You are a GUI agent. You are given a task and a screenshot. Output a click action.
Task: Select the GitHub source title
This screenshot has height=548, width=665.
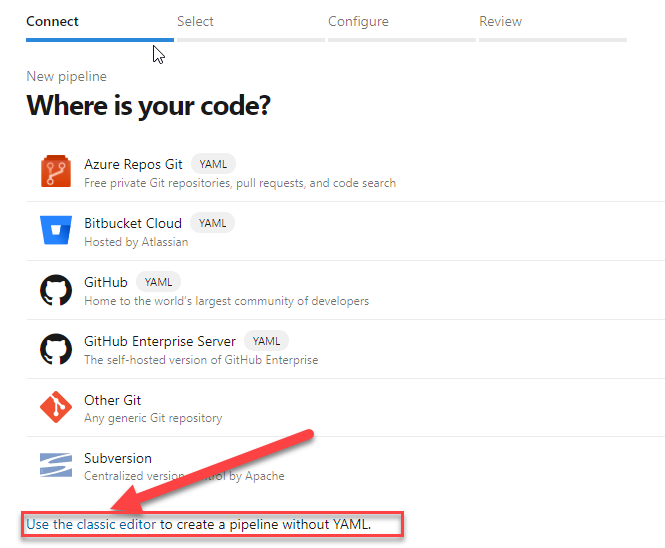coord(106,282)
